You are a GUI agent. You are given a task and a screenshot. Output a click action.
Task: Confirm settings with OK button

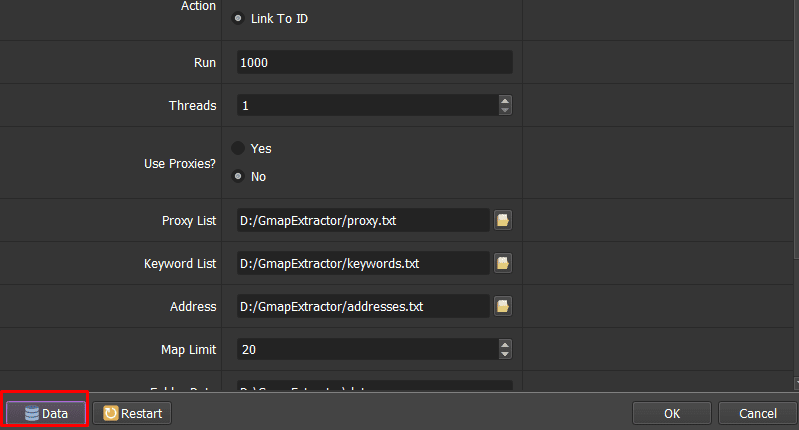click(x=672, y=413)
